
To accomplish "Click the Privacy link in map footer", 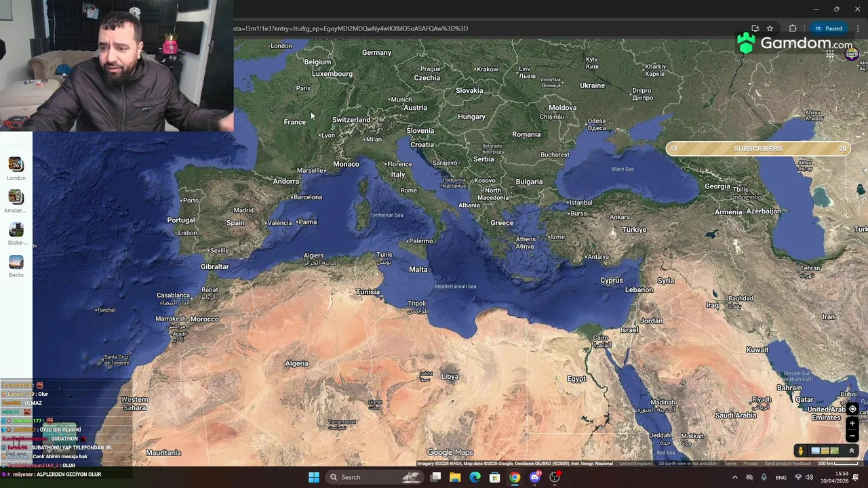I will pos(751,464).
